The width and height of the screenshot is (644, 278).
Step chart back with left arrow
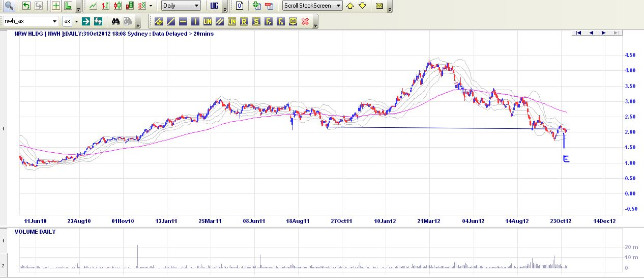[x=591, y=33]
